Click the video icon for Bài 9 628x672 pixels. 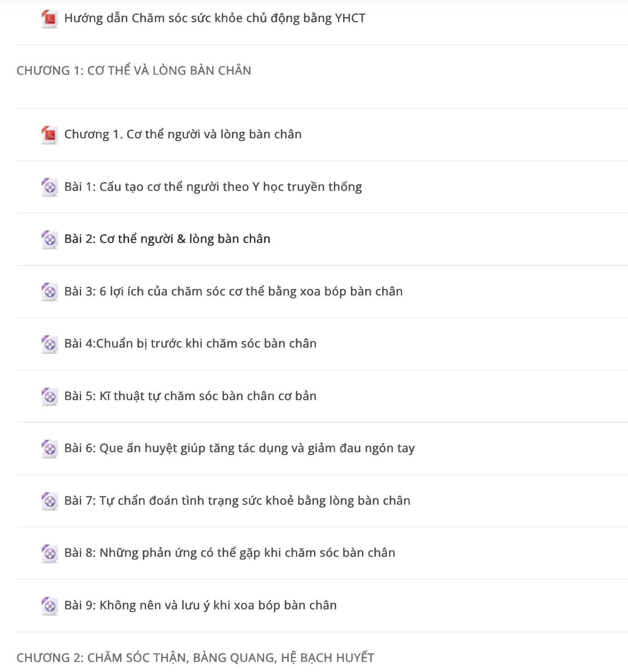click(x=50, y=606)
